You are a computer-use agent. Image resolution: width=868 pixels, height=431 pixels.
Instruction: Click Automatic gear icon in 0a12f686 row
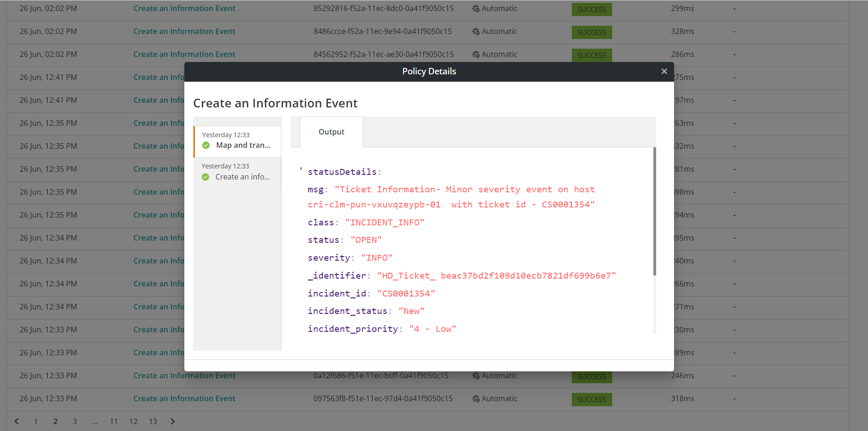pyautogui.click(x=476, y=376)
